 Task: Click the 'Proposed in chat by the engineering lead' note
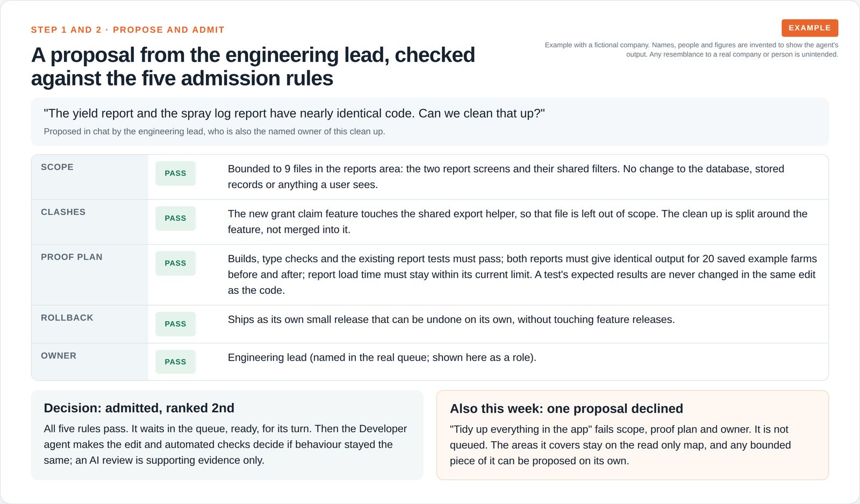coord(214,132)
